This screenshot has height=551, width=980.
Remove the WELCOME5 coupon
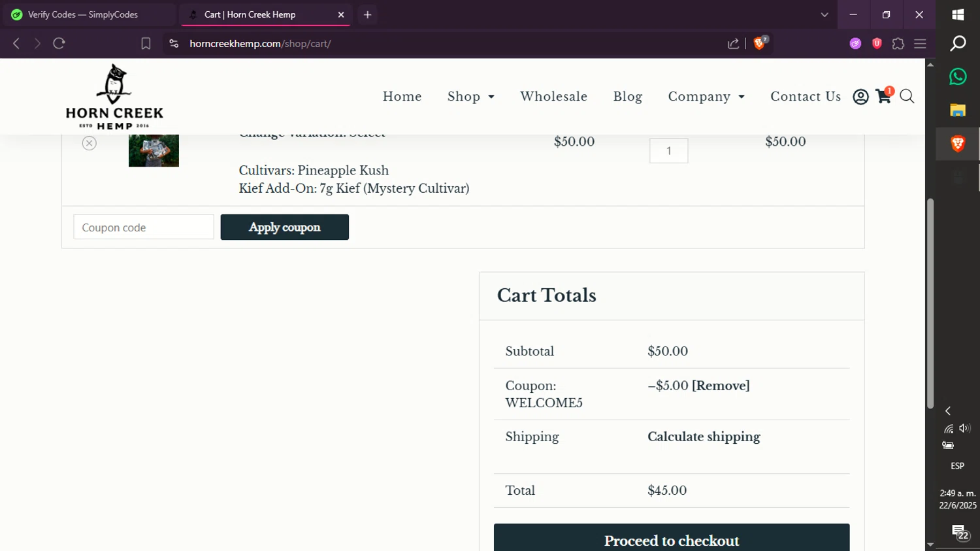coord(721,386)
